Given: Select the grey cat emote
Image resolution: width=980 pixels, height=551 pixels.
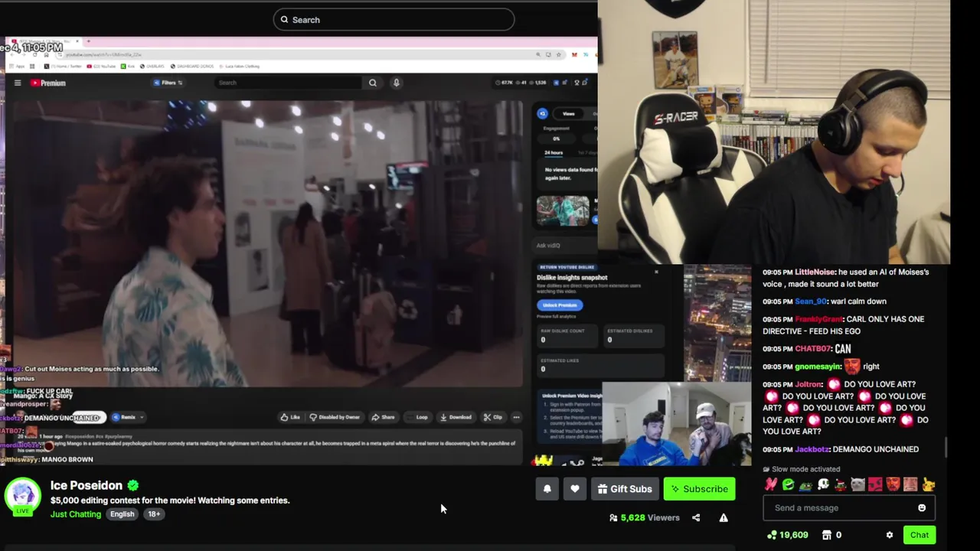Looking at the screenshot, I should tap(857, 484).
